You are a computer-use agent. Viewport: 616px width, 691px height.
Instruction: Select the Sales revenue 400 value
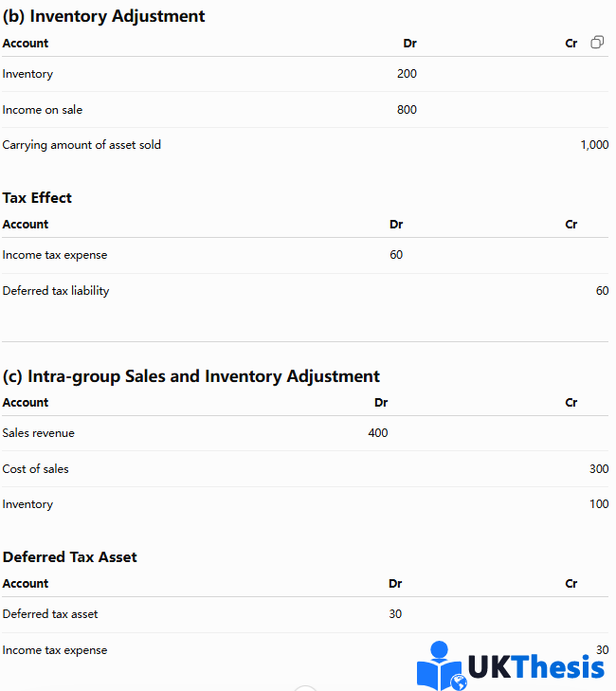coord(378,433)
